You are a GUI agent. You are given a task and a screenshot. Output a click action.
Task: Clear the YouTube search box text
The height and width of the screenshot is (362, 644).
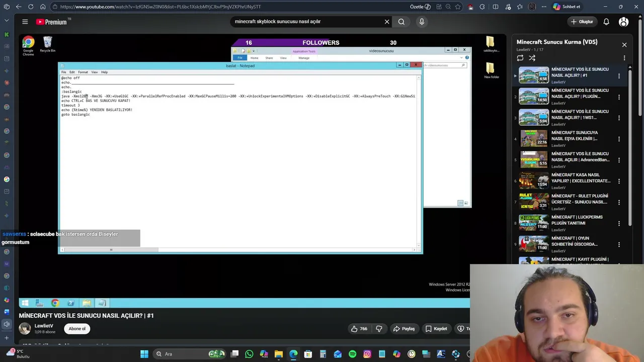coord(387,22)
